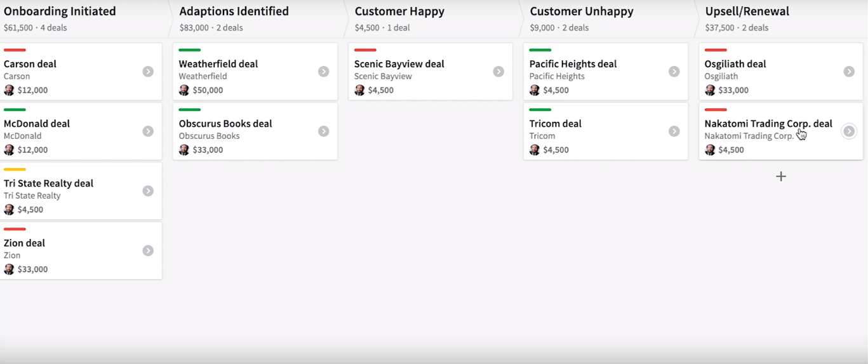Click owner avatar on Osgiliath deal
The image size is (868, 364).
(x=710, y=90)
